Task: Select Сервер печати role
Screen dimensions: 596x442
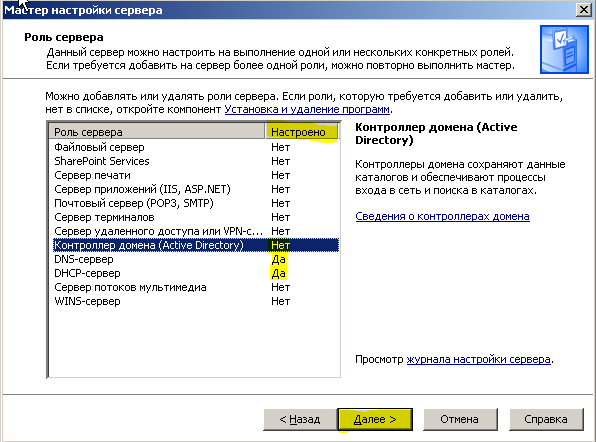Action: click(196, 175)
